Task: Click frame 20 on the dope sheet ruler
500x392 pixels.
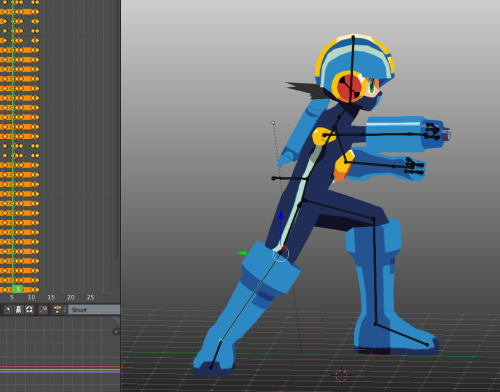Action: 71,297
